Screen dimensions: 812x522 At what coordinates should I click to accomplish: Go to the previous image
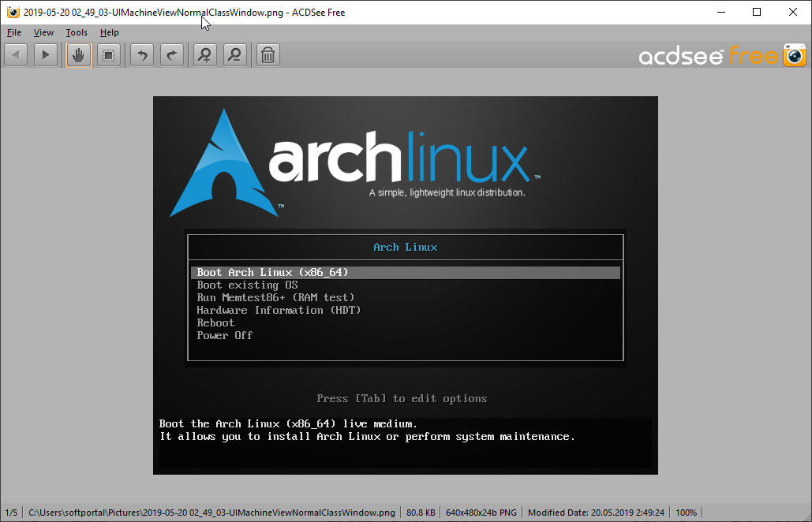(16, 55)
